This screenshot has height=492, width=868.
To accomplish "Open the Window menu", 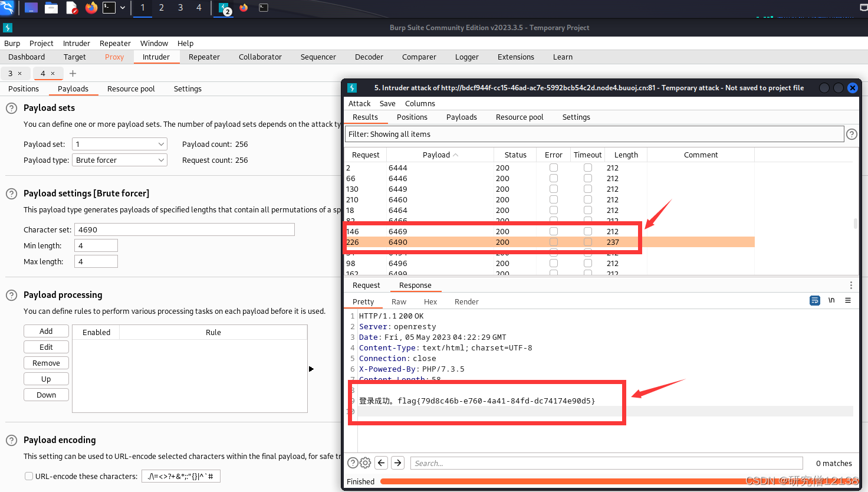I will 154,43.
